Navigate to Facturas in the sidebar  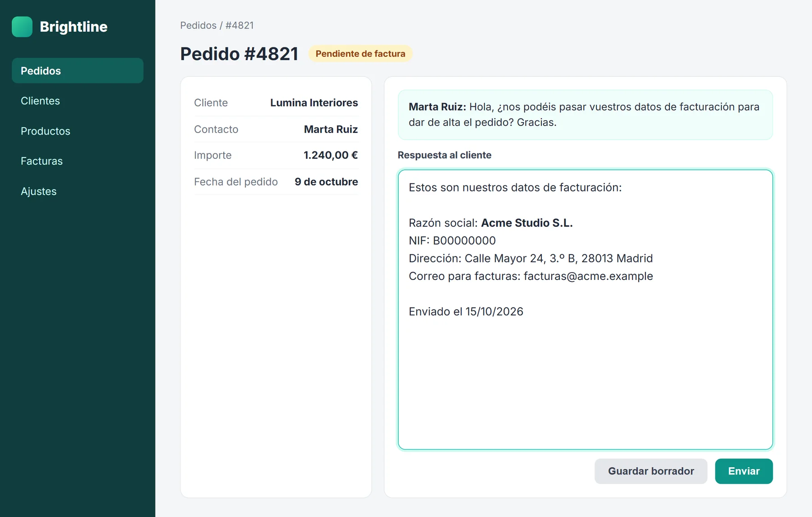(x=78, y=161)
